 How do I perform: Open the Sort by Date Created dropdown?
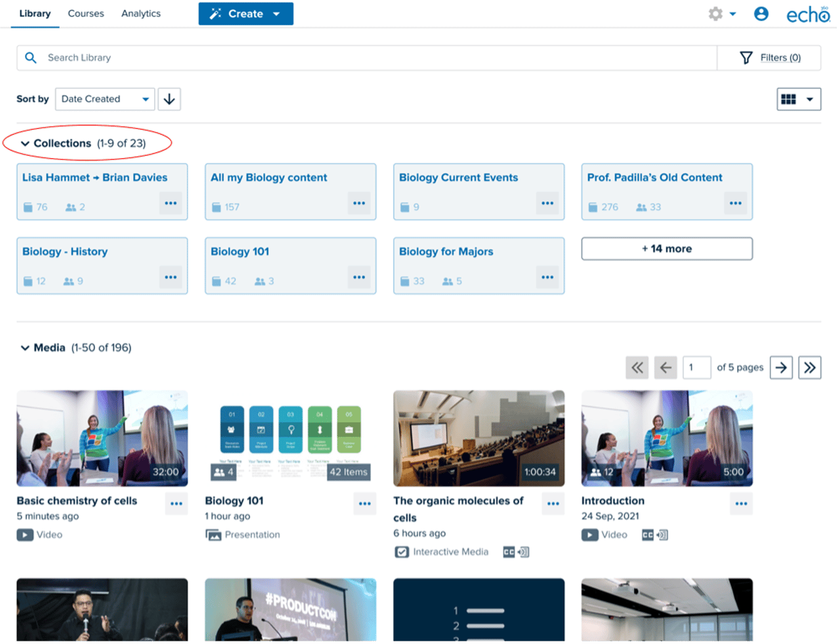pyautogui.click(x=105, y=99)
